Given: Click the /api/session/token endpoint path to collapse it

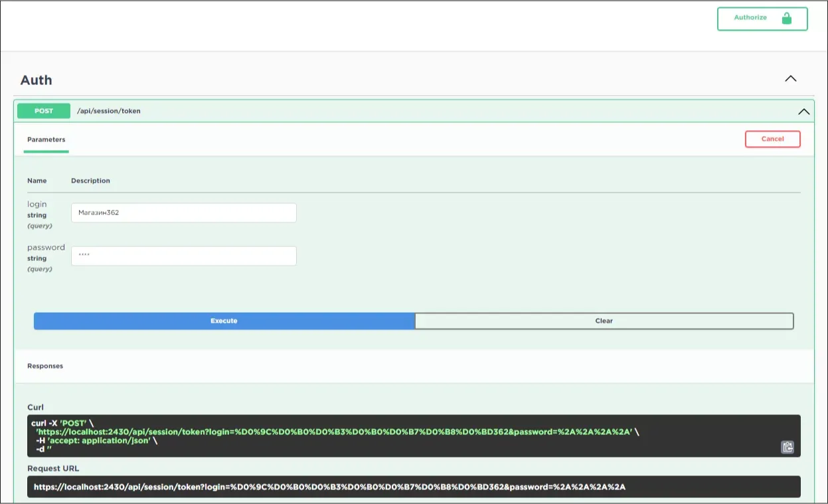Looking at the screenshot, I should tap(109, 111).
